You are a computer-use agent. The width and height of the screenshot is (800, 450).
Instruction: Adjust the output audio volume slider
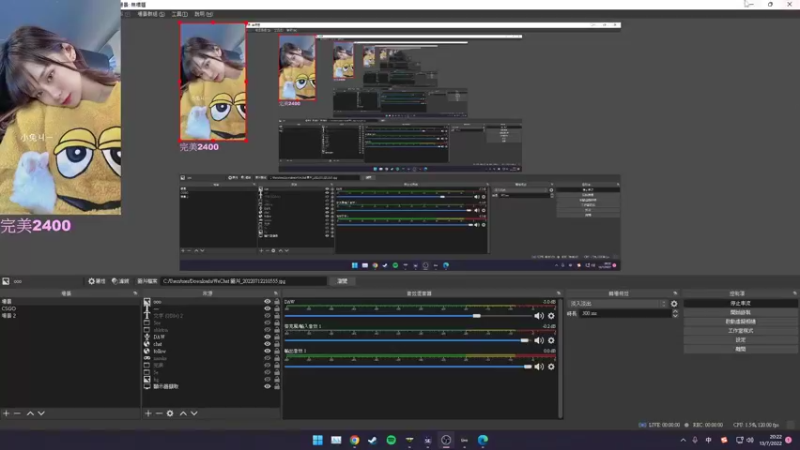528,366
